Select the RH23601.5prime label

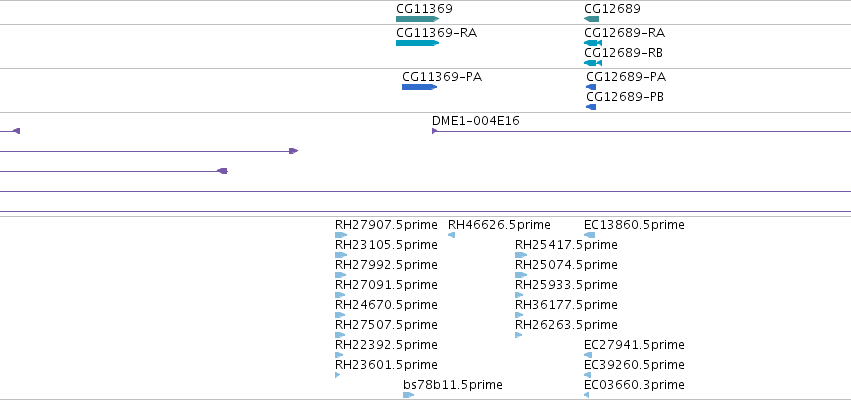(x=386, y=365)
